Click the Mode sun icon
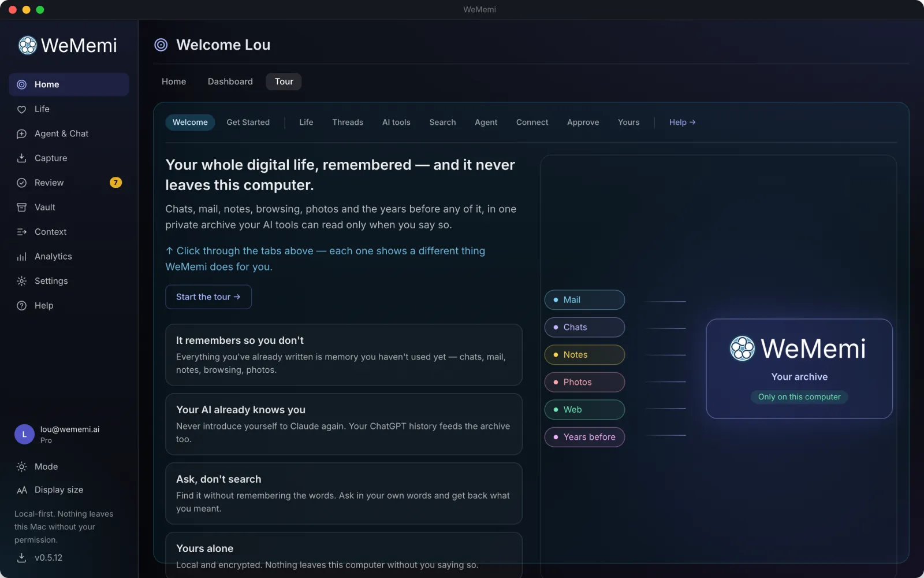This screenshot has height=578, width=924. click(x=21, y=466)
